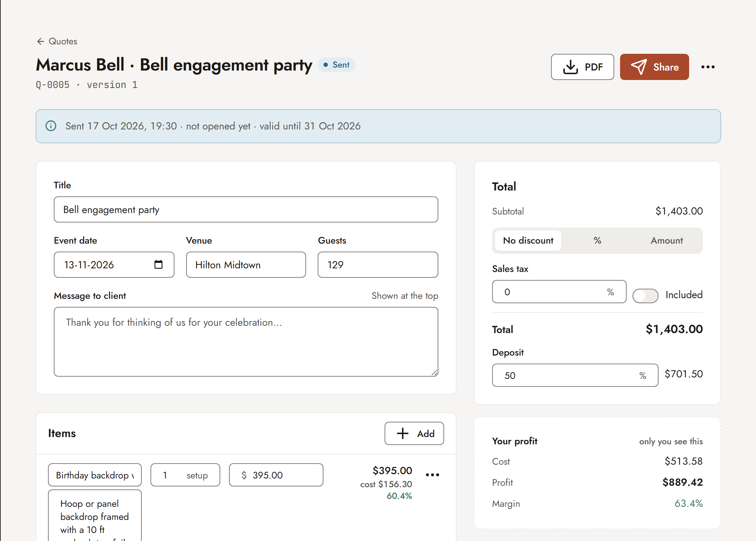Change the Birthday backdrop quantity
The image size is (756, 541).
(x=185, y=475)
